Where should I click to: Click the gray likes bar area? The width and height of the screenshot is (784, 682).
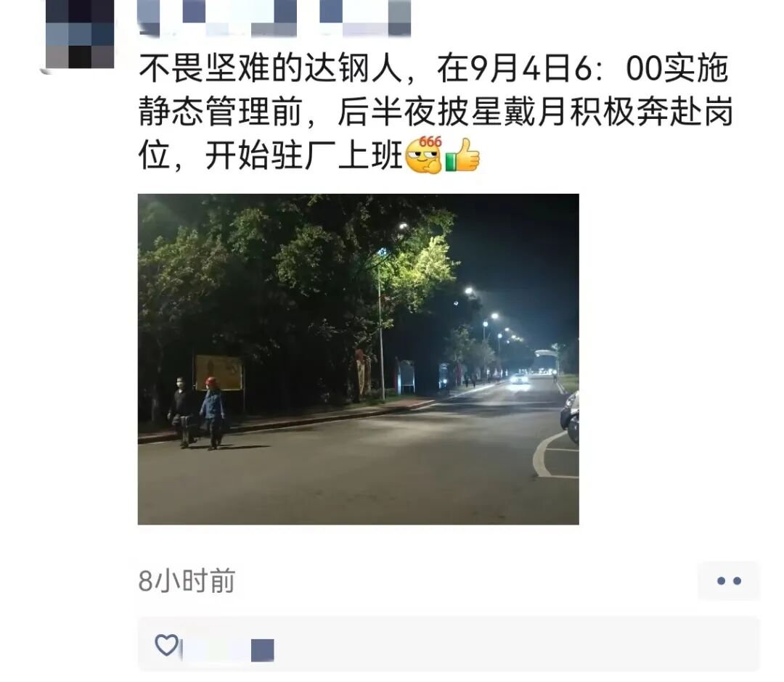click(x=449, y=644)
